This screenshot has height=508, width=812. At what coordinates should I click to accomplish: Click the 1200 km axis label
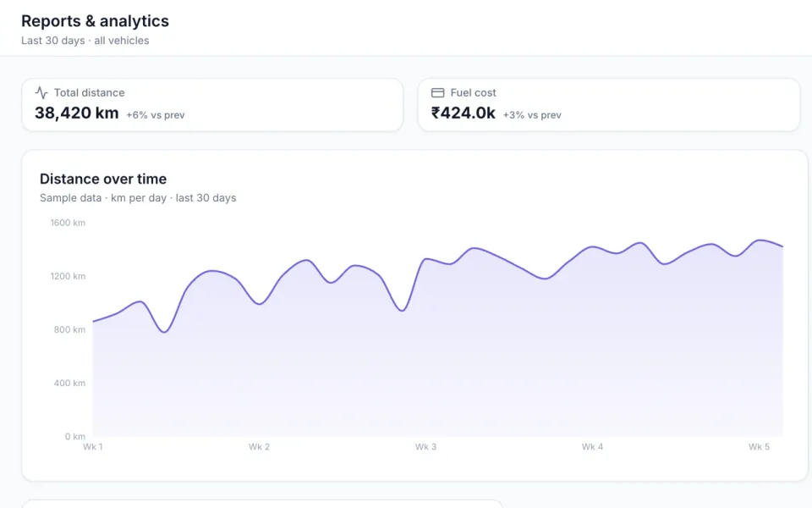pos(68,276)
